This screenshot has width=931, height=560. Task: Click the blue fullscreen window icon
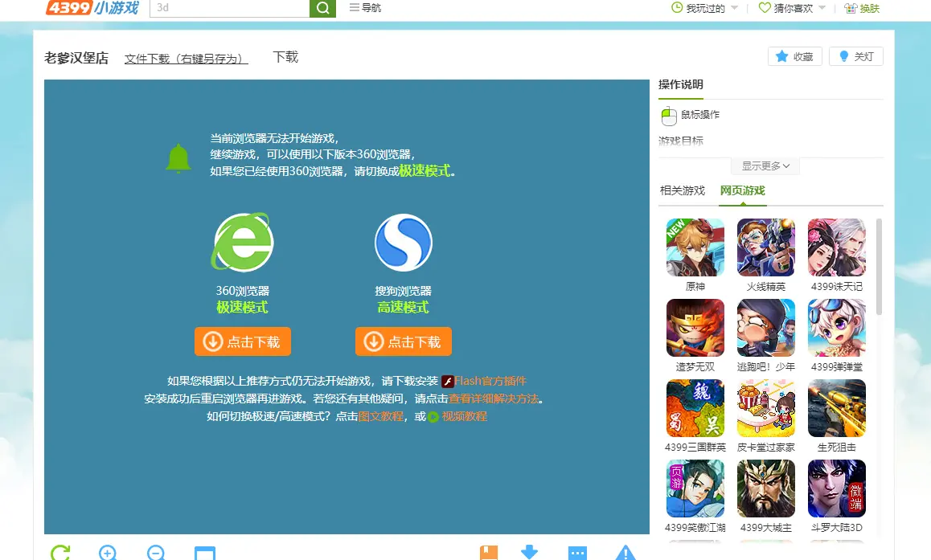205,552
